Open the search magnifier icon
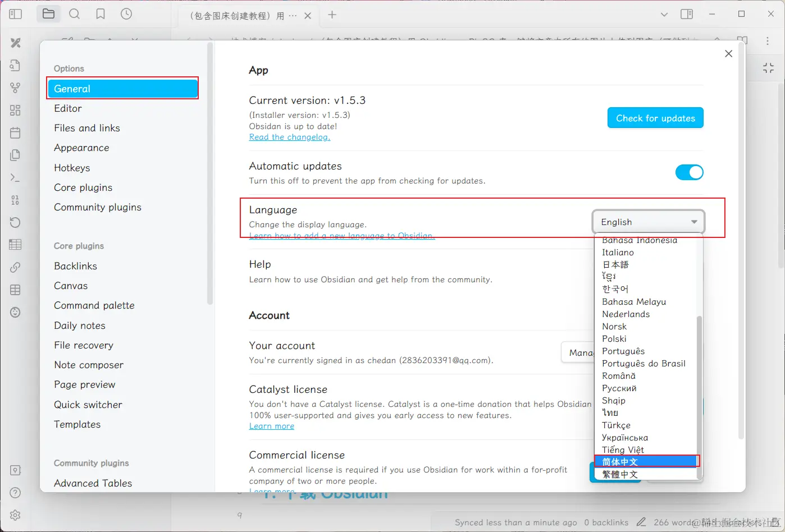Viewport: 785px width, 532px height. pos(74,14)
